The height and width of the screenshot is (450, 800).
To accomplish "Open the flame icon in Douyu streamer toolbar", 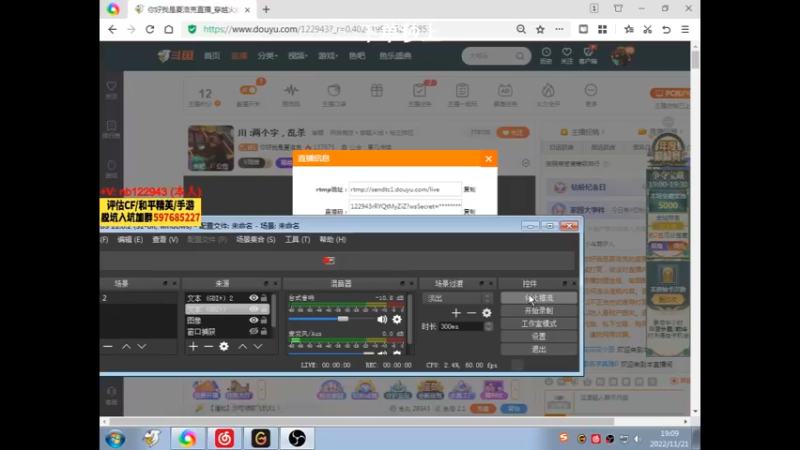I will 548,91.
